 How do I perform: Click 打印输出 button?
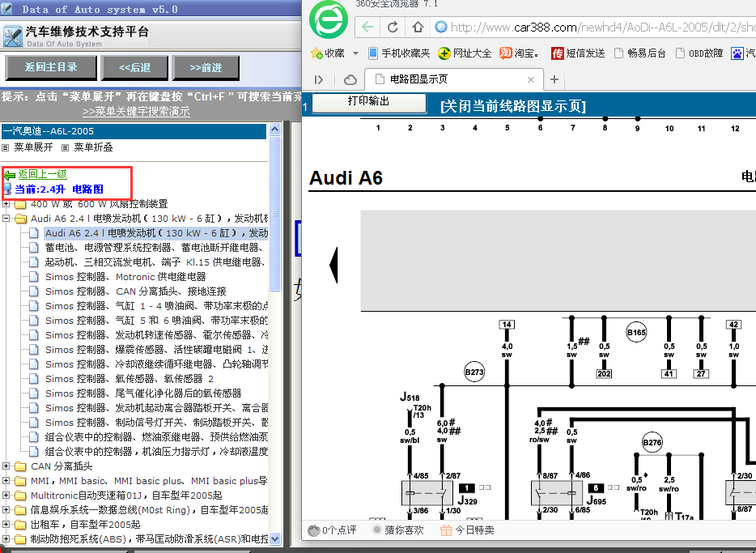click(369, 102)
